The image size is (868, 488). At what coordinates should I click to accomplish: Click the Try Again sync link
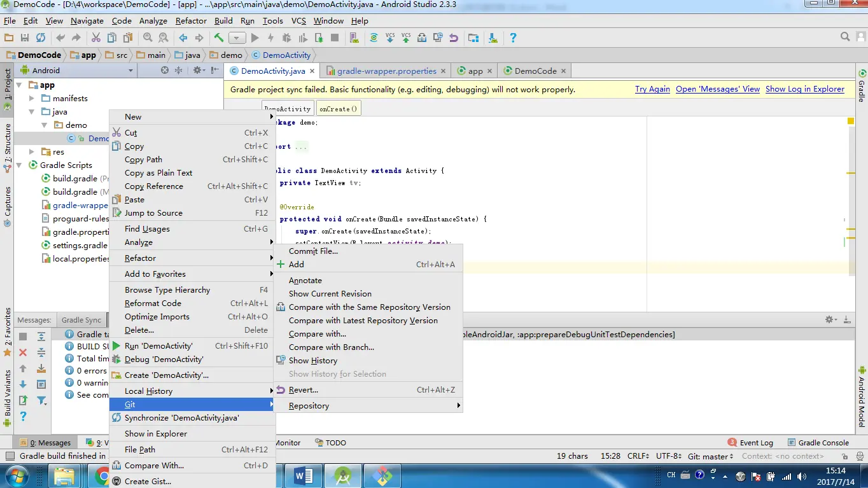point(652,89)
